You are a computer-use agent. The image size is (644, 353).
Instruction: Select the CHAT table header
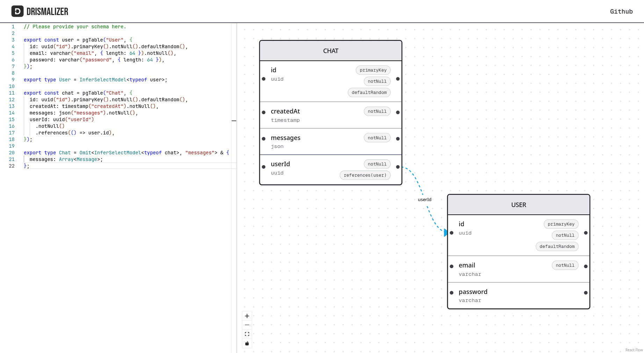(331, 51)
